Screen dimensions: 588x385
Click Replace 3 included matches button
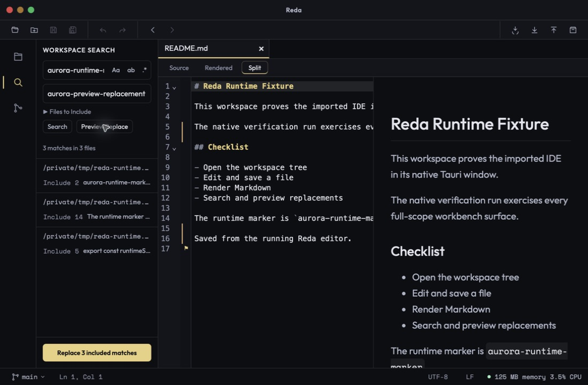coord(97,353)
